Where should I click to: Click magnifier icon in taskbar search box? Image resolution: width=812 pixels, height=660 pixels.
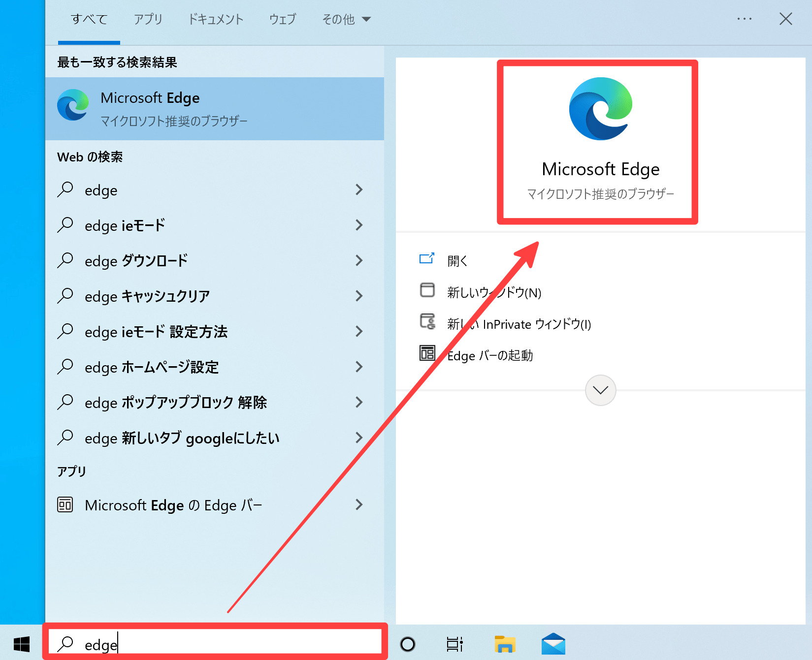click(65, 644)
